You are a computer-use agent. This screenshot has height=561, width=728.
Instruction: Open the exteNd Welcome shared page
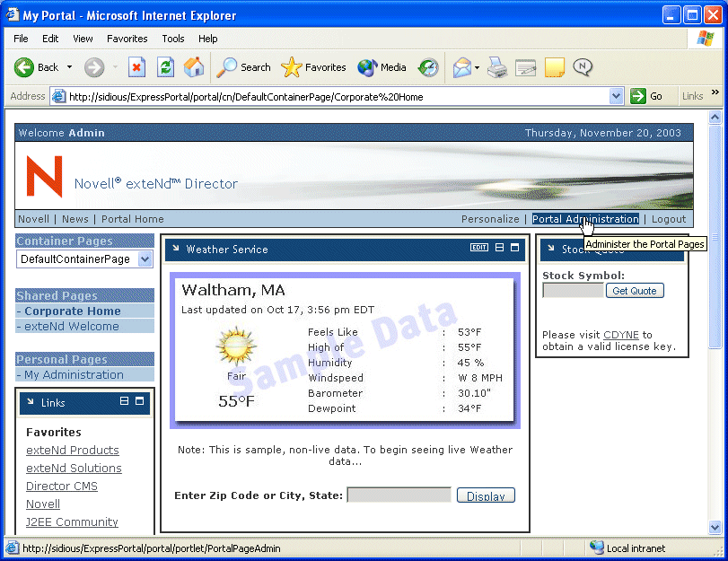72,326
